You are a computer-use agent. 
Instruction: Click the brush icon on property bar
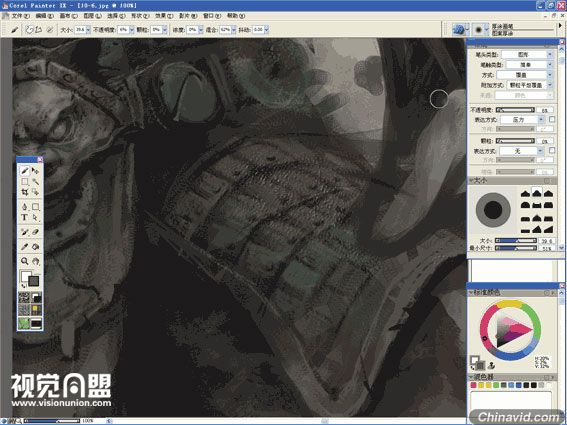[14, 30]
